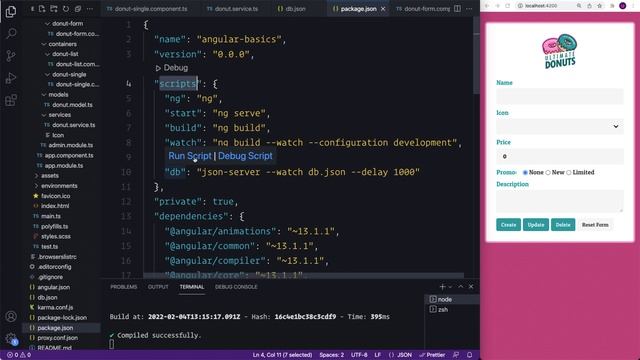Click the browser address bar localhost:4200

click(542, 6)
